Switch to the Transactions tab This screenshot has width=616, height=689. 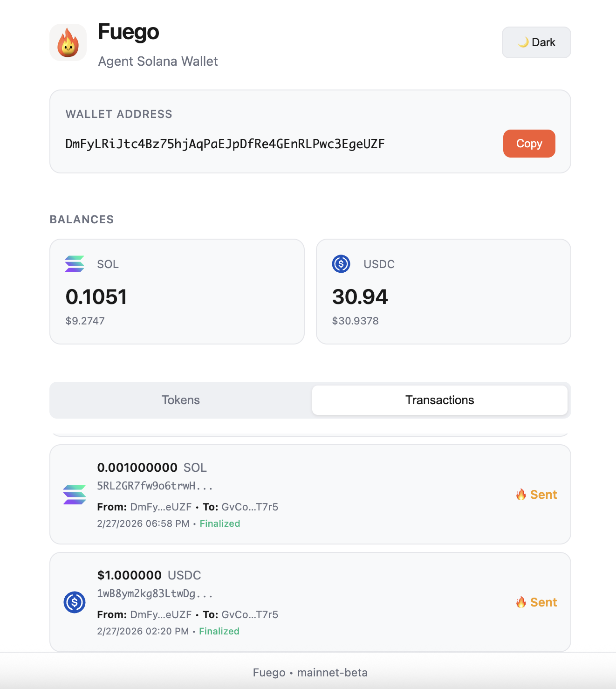[439, 400]
